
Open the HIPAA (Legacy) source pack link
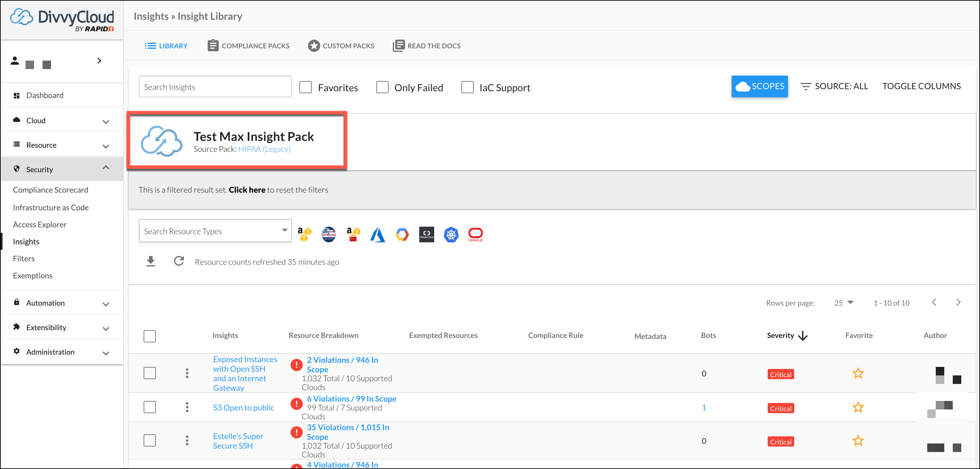[264, 149]
